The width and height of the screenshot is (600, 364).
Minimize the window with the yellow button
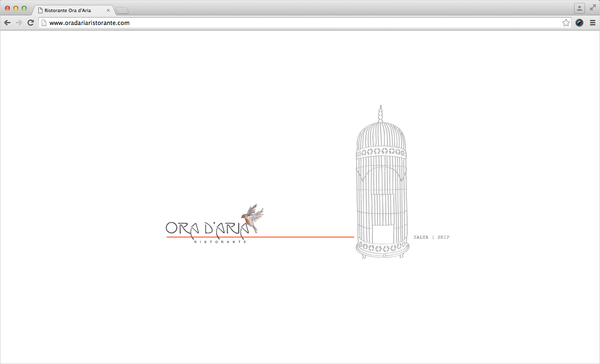(x=16, y=8)
